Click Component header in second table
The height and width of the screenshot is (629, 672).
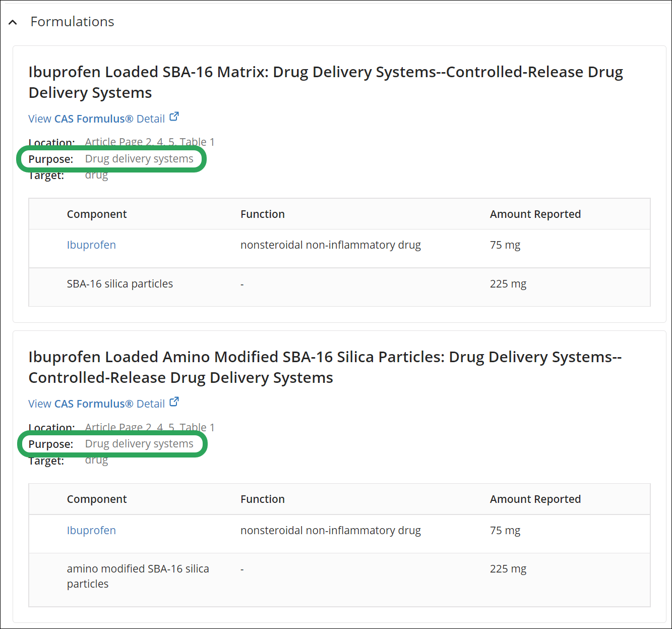(97, 499)
